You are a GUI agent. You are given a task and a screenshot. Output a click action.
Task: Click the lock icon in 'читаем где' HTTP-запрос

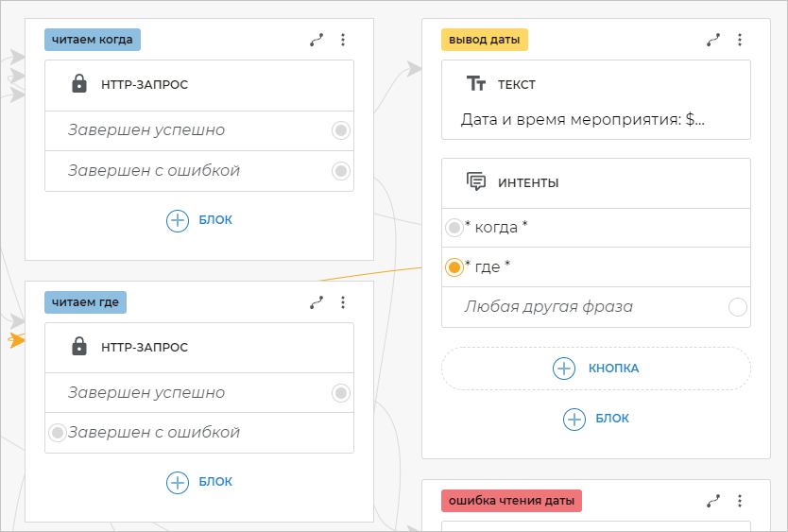(80, 347)
